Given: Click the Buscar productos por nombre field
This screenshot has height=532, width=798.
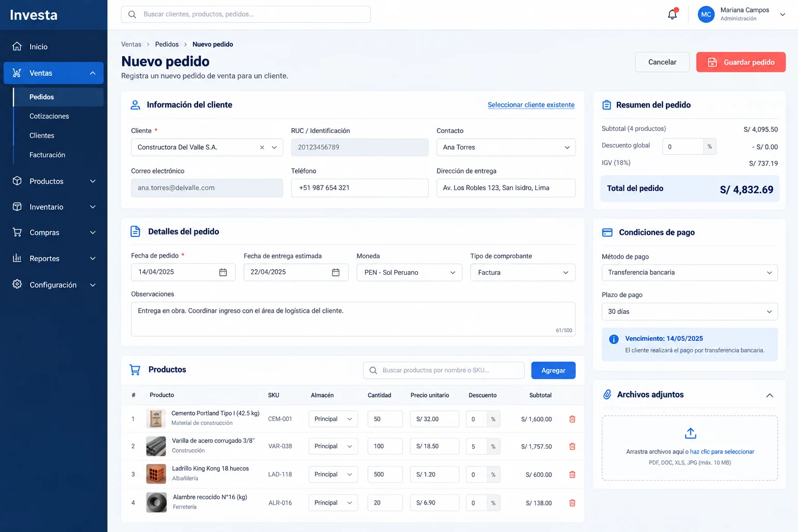Looking at the screenshot, I should click(444, 370).
